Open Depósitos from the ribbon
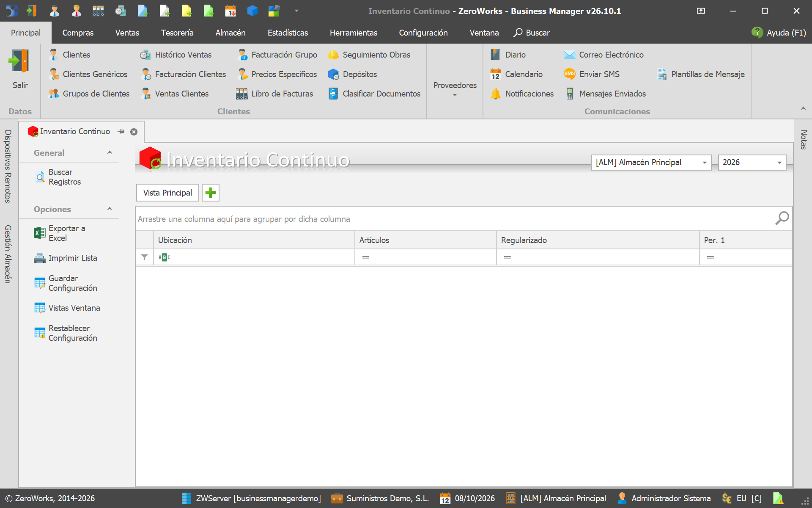Viewport: 812px width, 508px height. 352,74
